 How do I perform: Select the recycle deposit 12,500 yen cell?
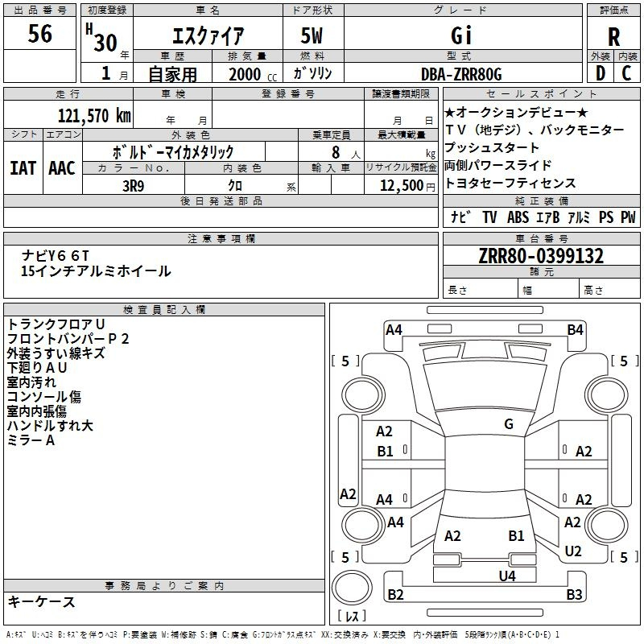coord(401,184)
